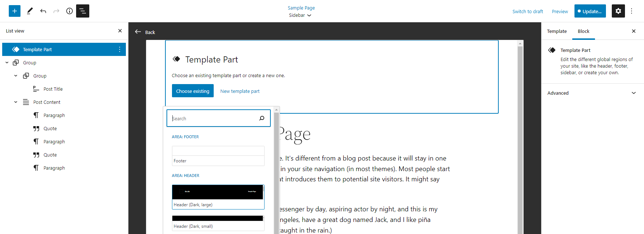The height and width of the screenshot is (234, 644).
Task: Select the Block tab in settings
Action: point(583,31)
